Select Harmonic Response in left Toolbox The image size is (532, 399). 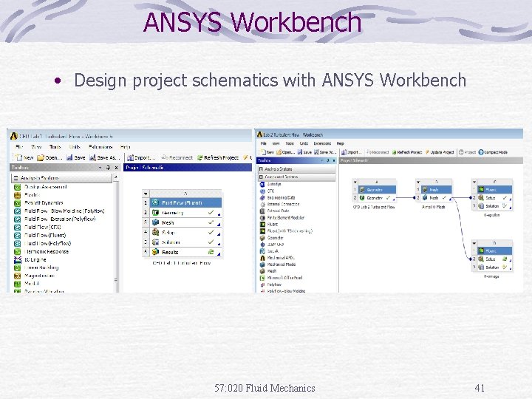[41, 252]
